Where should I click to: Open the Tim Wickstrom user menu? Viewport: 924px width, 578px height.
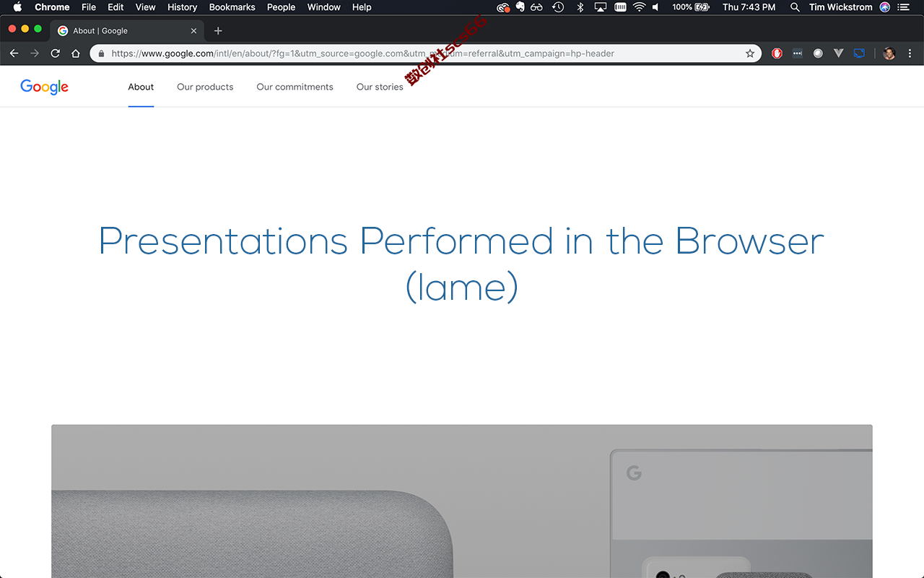coord(840,7)
